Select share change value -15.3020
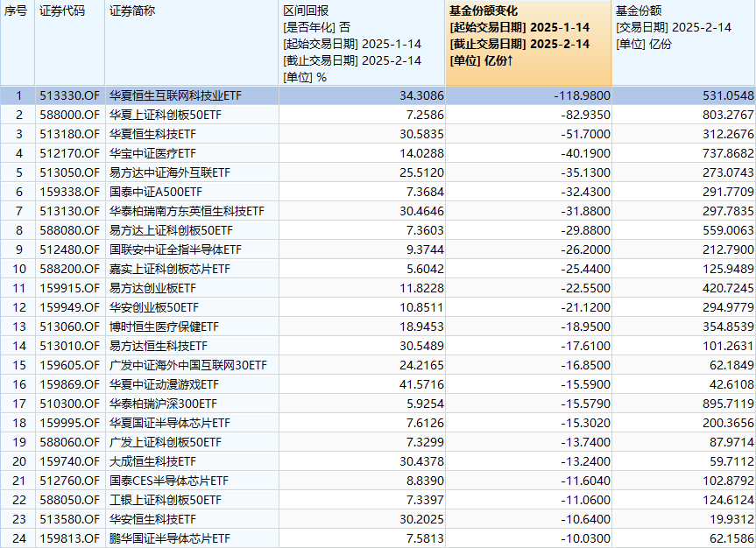 [528, 423]
